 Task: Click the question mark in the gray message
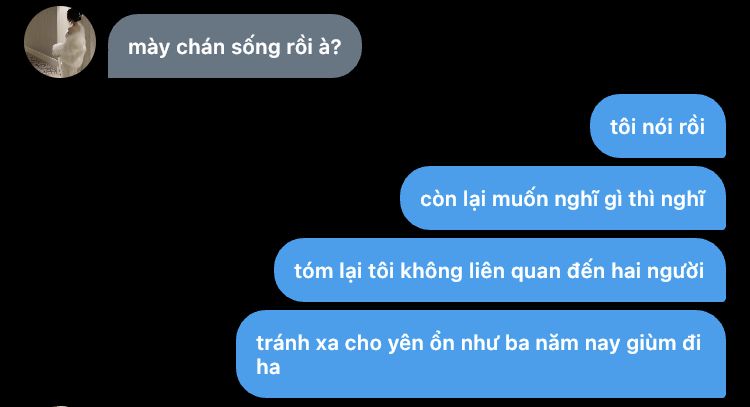335,47
